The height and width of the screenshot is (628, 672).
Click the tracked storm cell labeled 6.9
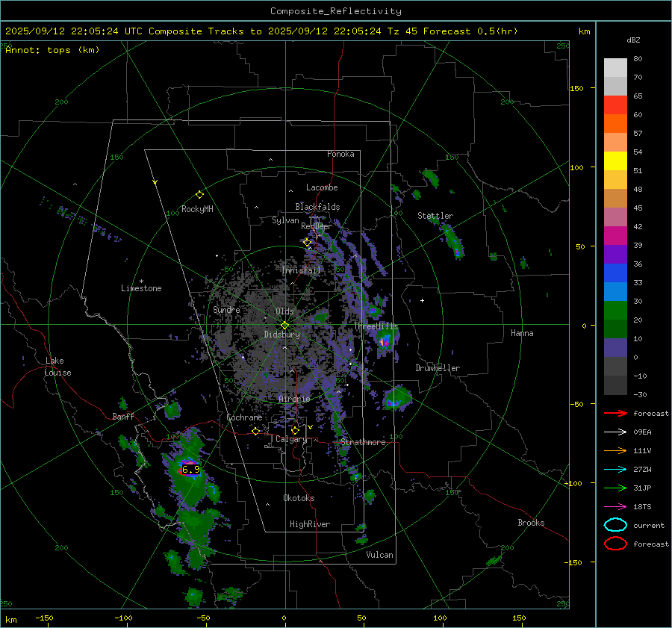coord(190,470)
